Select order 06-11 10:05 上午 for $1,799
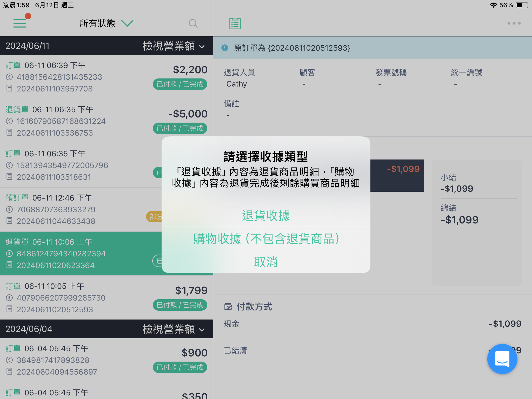 (x=107, y=298)
